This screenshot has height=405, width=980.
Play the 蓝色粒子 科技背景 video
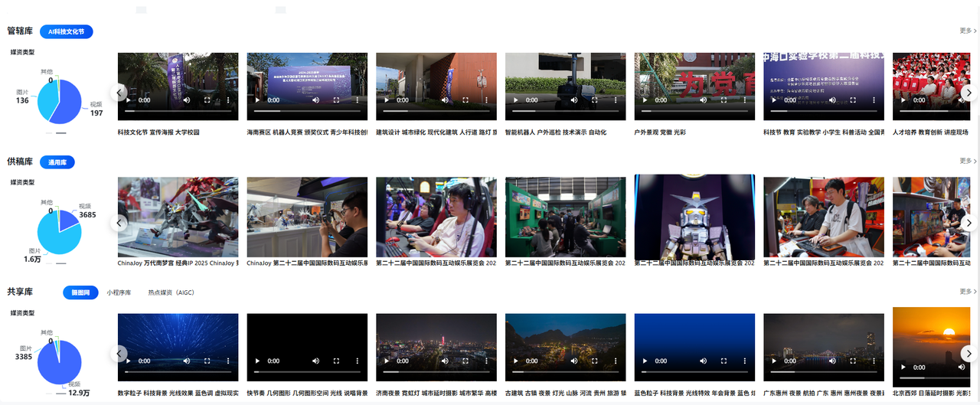click(x=646, y=361)
